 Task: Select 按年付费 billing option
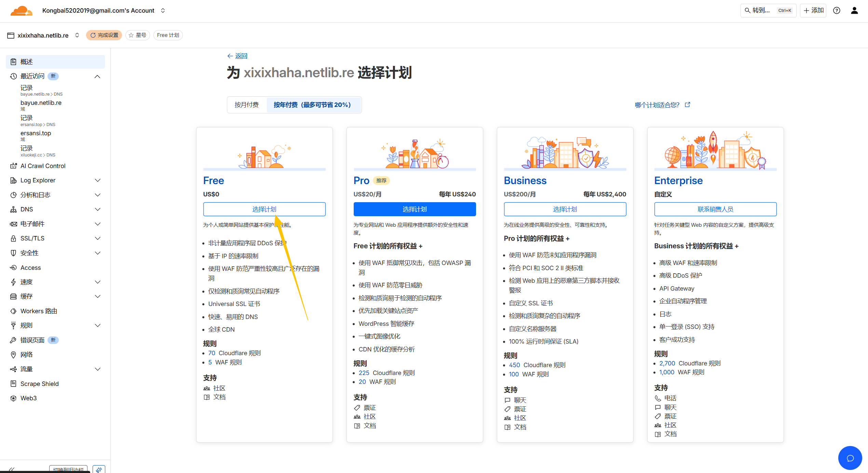312,105
